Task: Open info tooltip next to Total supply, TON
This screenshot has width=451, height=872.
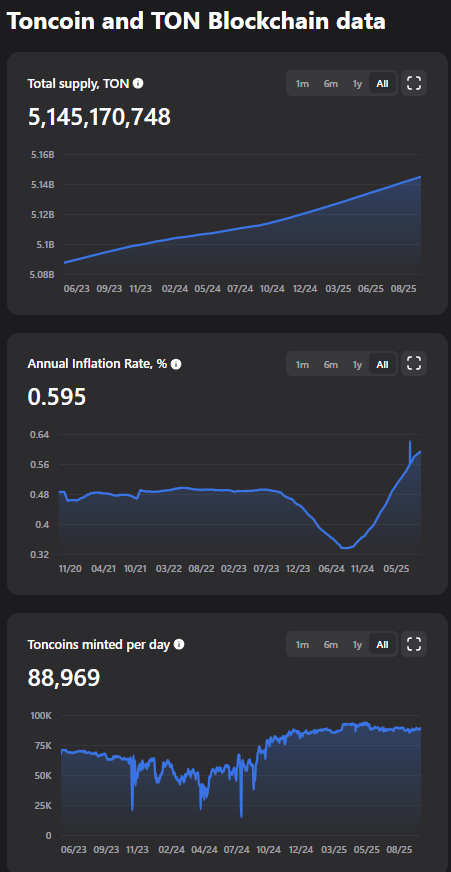Action: (x=138, y=83)
